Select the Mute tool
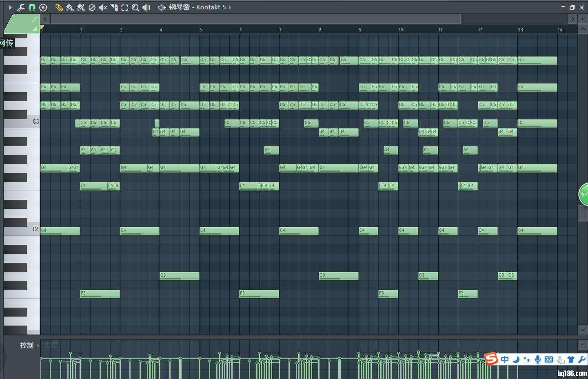This screenshot has height=379, width=588. point(103,7)
